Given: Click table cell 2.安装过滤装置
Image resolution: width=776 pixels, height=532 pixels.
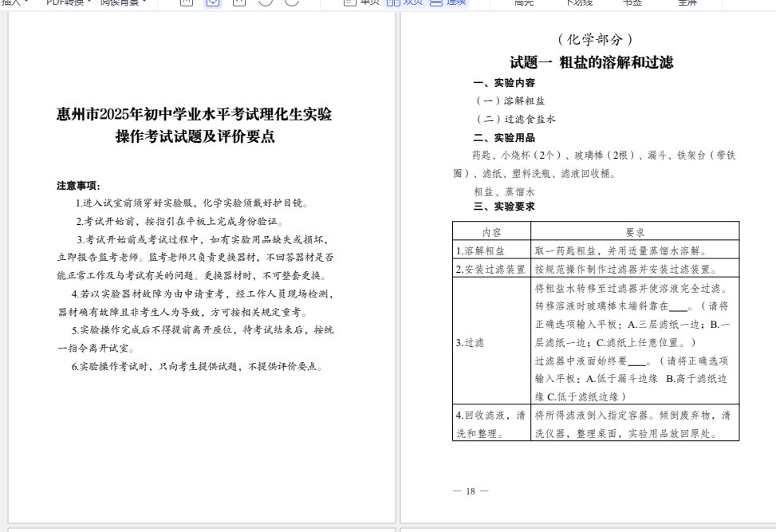Looking at the screenshot, I should (490, 270).
